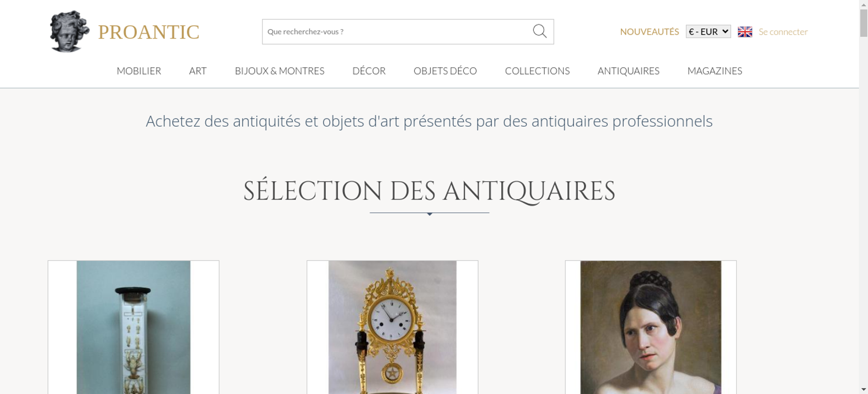Open the NOUVEAUTÉS link
Screen dimensions: 868x394
[x=649, y=32]
